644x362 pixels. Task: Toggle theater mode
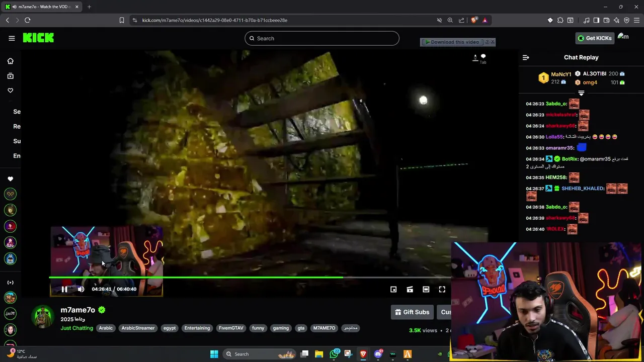click(426, 289)
